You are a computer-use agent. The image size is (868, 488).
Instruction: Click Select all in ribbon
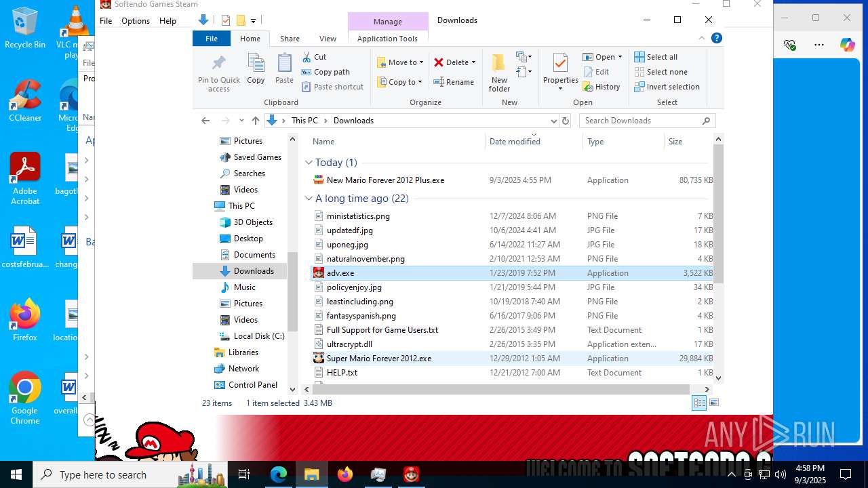[656, 57]
